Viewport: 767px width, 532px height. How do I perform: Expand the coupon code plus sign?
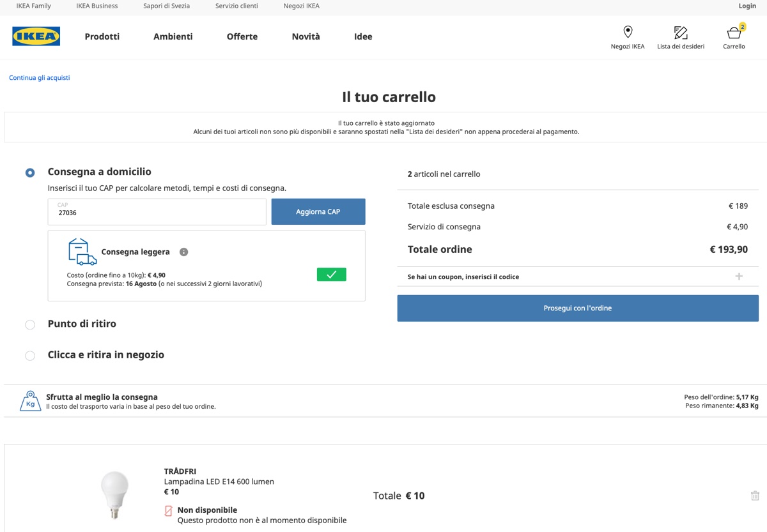point(739,277)
